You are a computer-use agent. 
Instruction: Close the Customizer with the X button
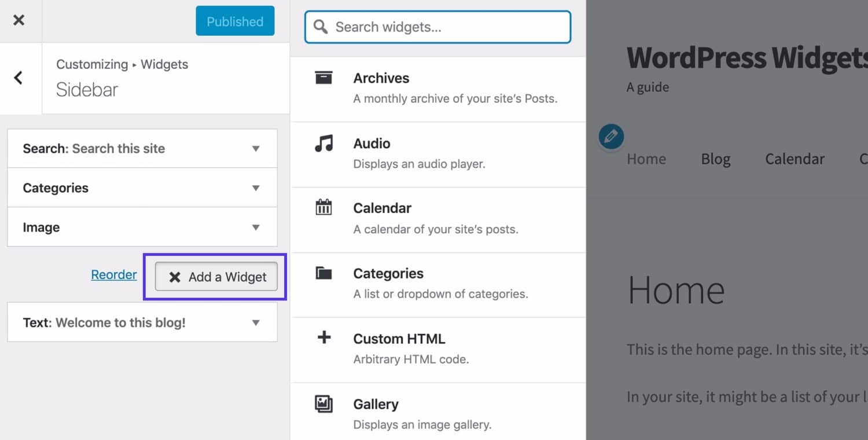tap(20, 20)
